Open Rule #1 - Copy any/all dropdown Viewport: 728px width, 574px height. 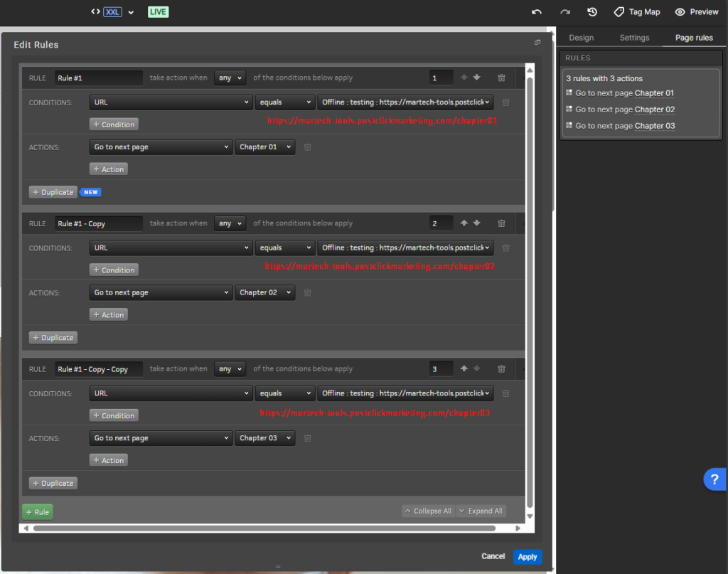pos(230,223)
